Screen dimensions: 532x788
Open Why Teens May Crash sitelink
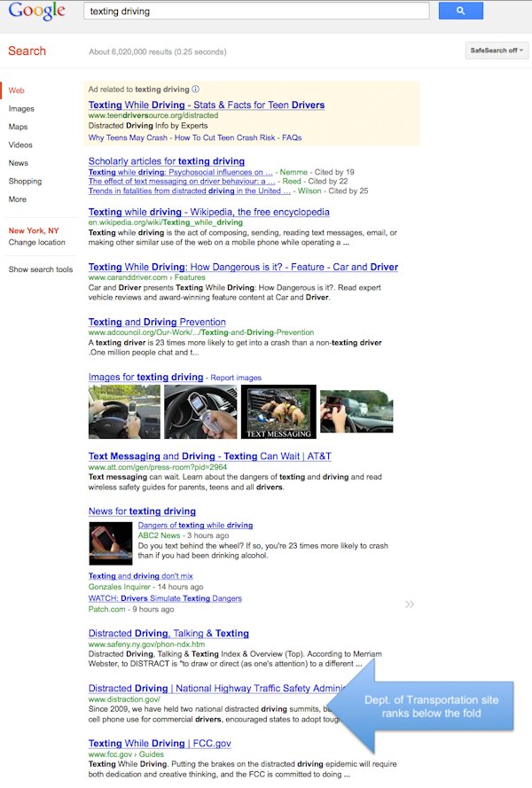point(128,137)
